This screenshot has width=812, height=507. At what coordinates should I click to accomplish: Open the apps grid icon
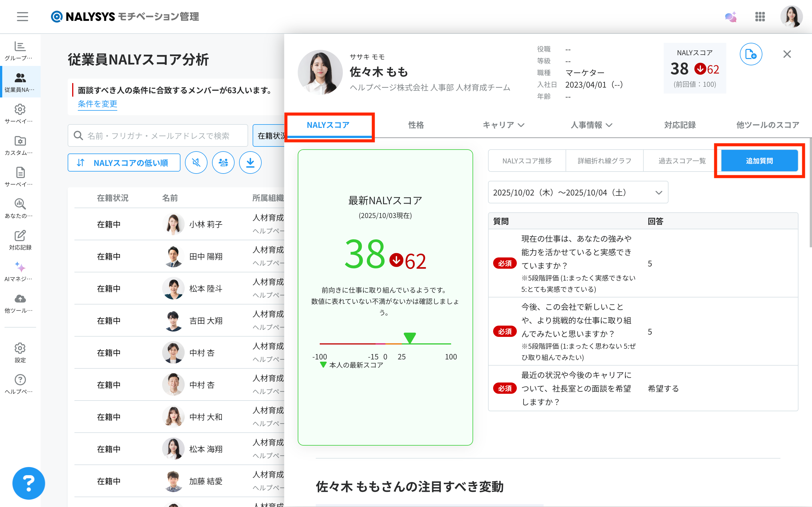point(760,17)
